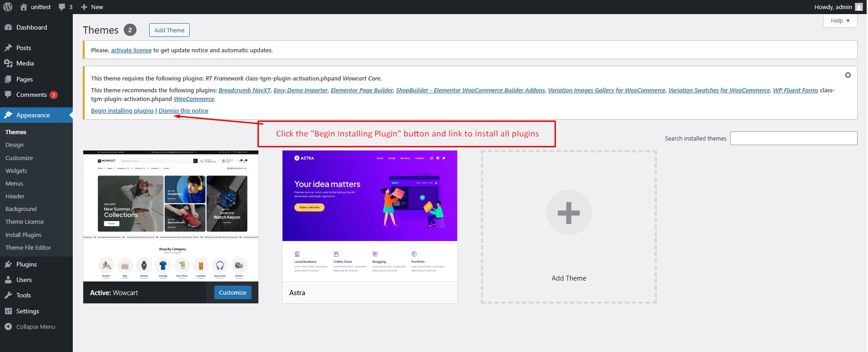The width and height of the screenshot is (868, 352).
Task: Open the comments bubble icon in admin bar
Action: 62,7
